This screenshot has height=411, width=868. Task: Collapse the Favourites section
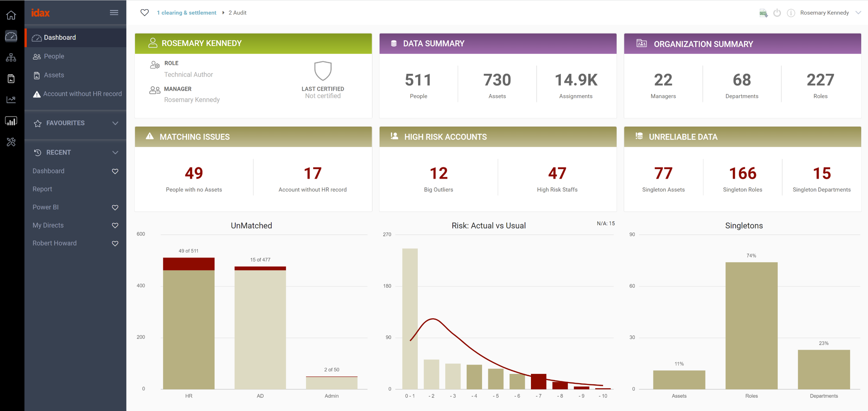pos(115,123)
